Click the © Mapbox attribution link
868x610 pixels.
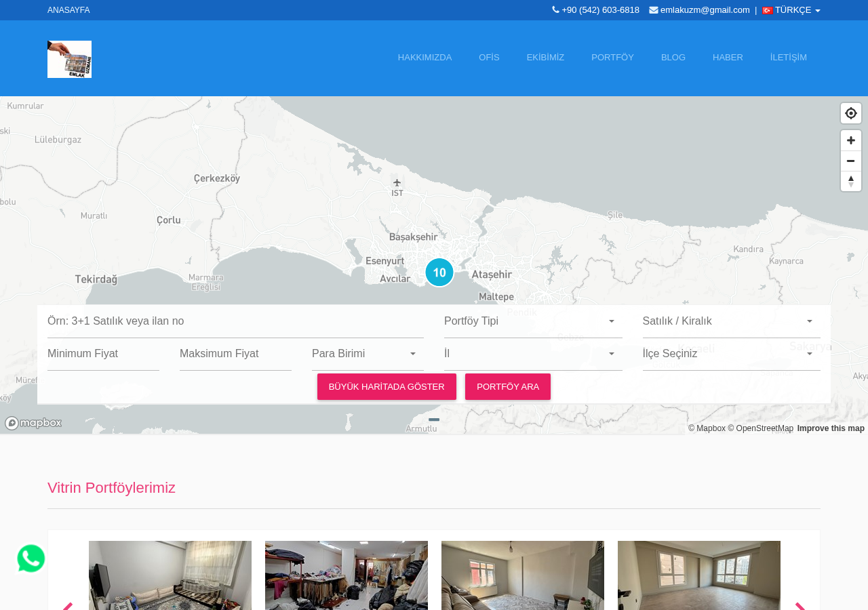(x=707, y=428)
